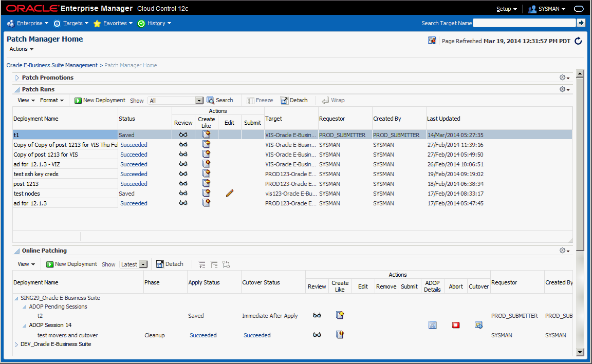The width and height of the screenshot is (592, 364).
Task: Open the Favorites menu
Action: (113, 24)
